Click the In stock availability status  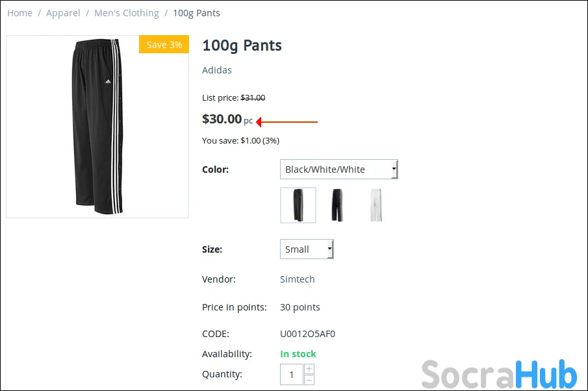(x=298, y=354)
